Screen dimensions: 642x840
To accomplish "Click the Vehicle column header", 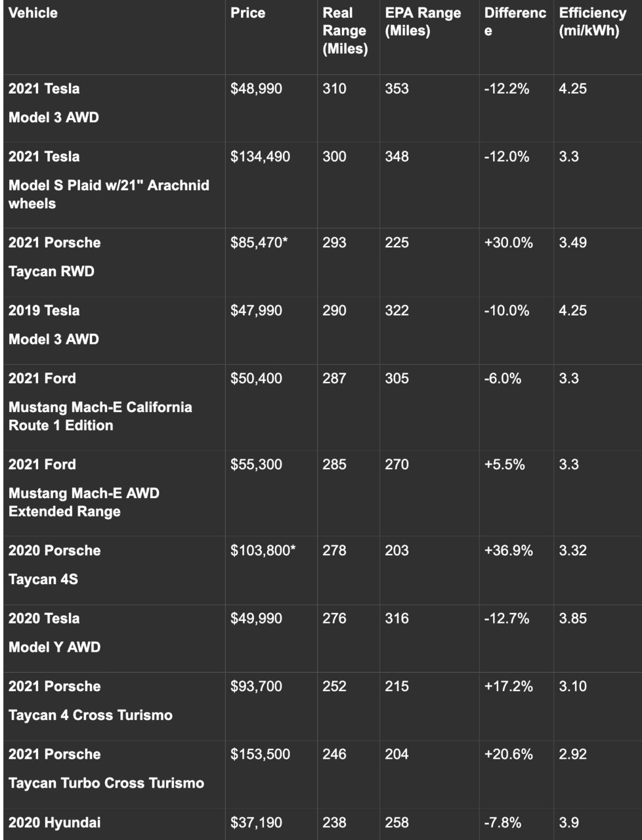I will point(33,13).
